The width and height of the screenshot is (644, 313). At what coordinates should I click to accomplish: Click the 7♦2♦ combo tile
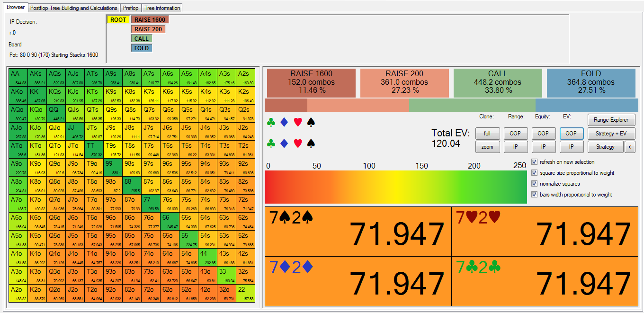(358, 281)
